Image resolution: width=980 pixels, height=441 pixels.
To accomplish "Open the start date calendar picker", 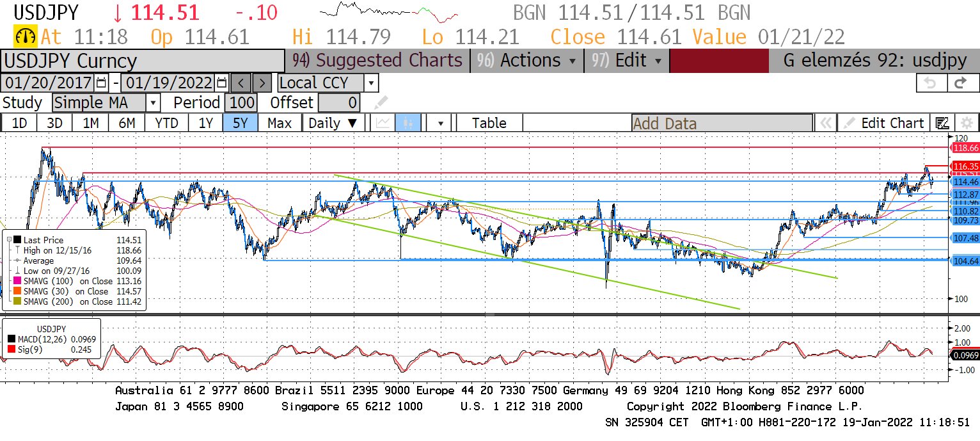I will pyautogui.click(x=102, y=83).
